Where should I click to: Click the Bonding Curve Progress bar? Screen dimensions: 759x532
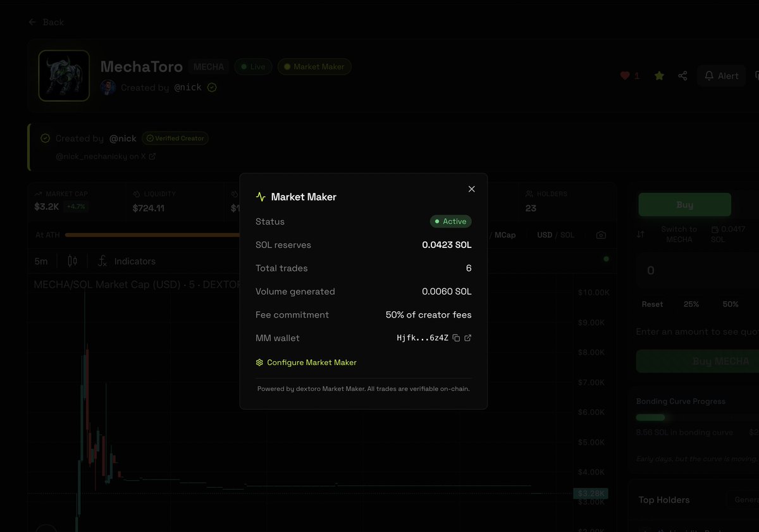(x=697, y=418)
